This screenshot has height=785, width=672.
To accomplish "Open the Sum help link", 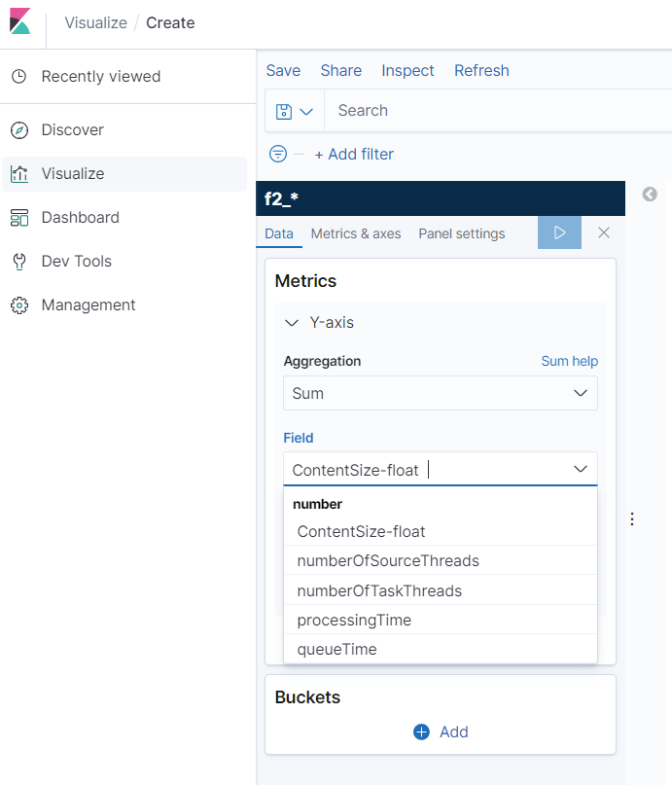I will (570, 361).
